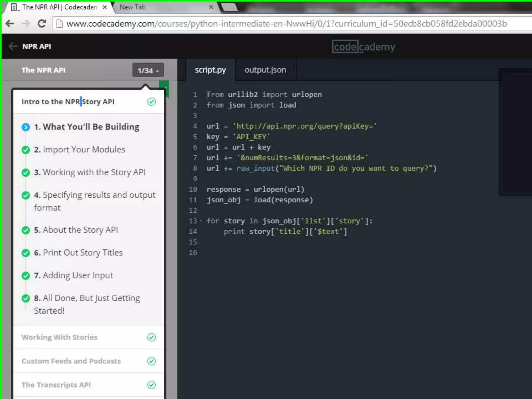
Task: Click the green check for Adding User Input
Action: click(25, 275)
